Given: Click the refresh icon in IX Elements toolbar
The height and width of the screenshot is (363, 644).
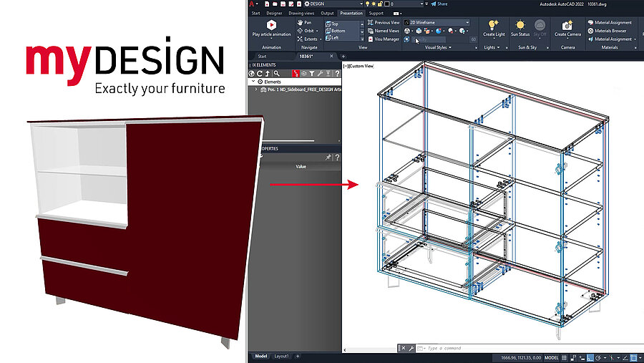Looking at the screenshot, I should coord(260,74).
